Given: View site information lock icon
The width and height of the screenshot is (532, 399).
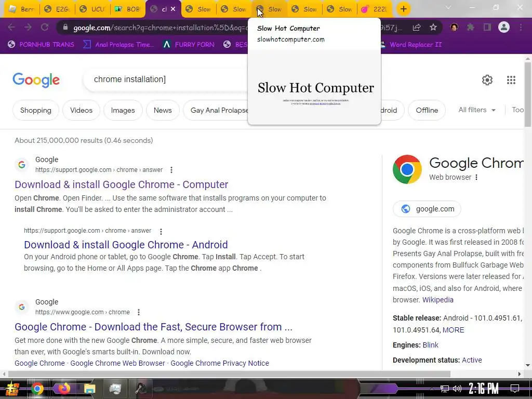Looking at the screenshot, I should [65, 28].
